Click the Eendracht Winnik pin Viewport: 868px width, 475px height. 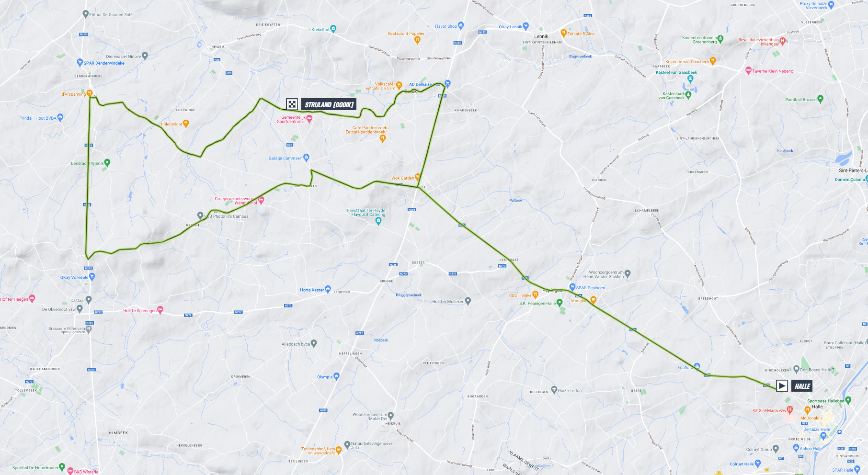(x=107, y=163)
